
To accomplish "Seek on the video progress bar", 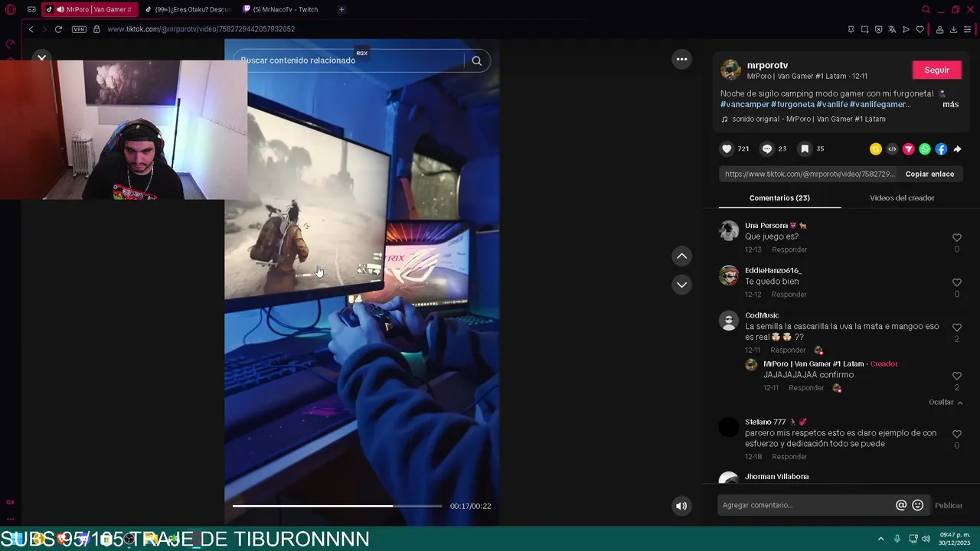I will 337,506.
